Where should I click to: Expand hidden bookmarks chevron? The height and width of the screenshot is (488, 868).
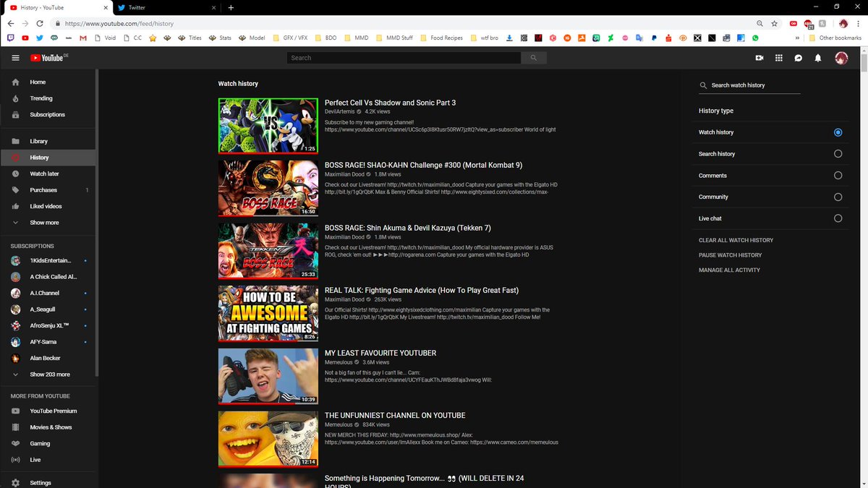tap(797, 38)
